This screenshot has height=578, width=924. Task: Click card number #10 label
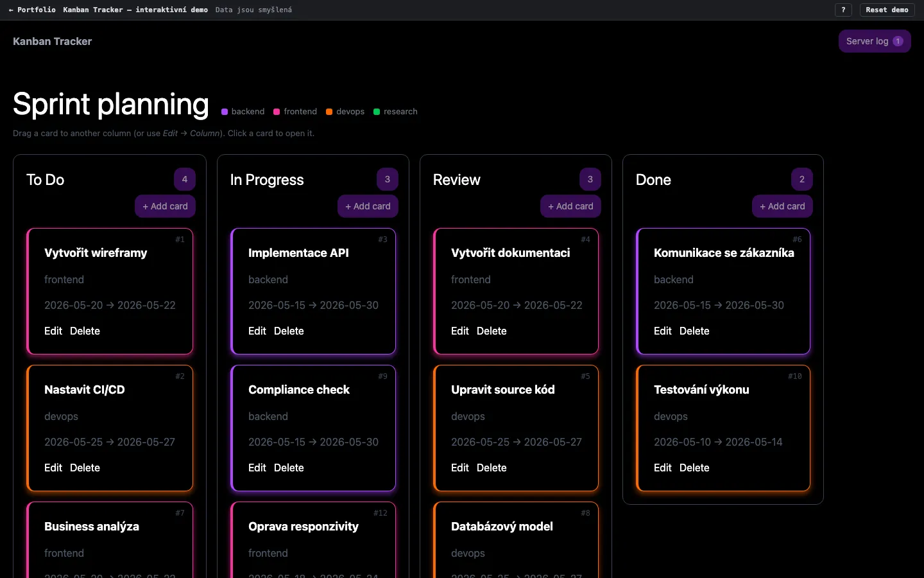pos(795,376)
